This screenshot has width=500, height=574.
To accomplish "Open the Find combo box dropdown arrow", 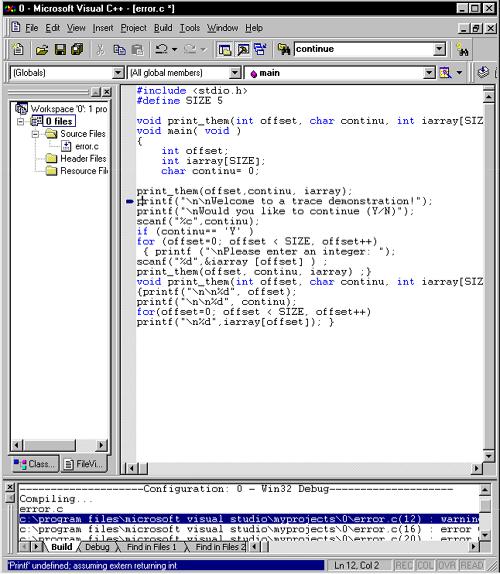I will click(439, 49).
